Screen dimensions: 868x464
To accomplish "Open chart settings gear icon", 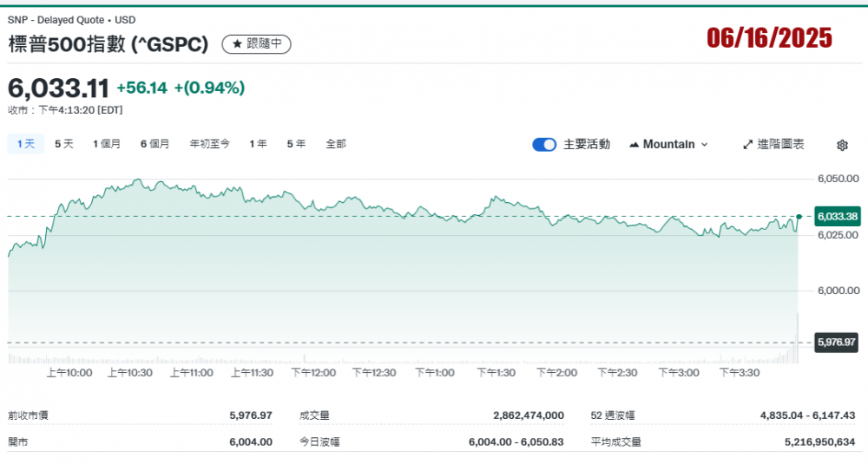I will 841,145.
